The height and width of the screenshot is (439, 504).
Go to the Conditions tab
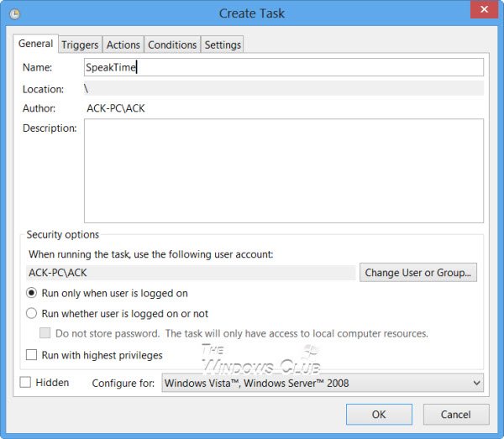tap(172, 44)
